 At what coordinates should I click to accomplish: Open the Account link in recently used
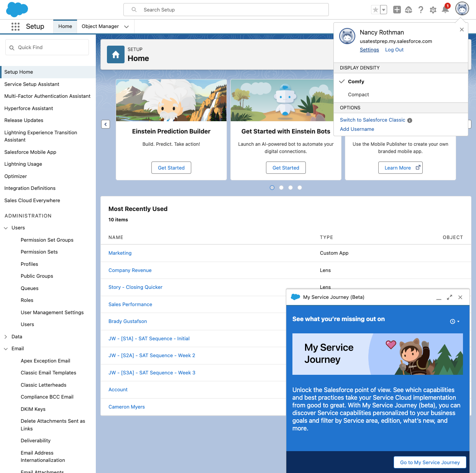point(118,390)
